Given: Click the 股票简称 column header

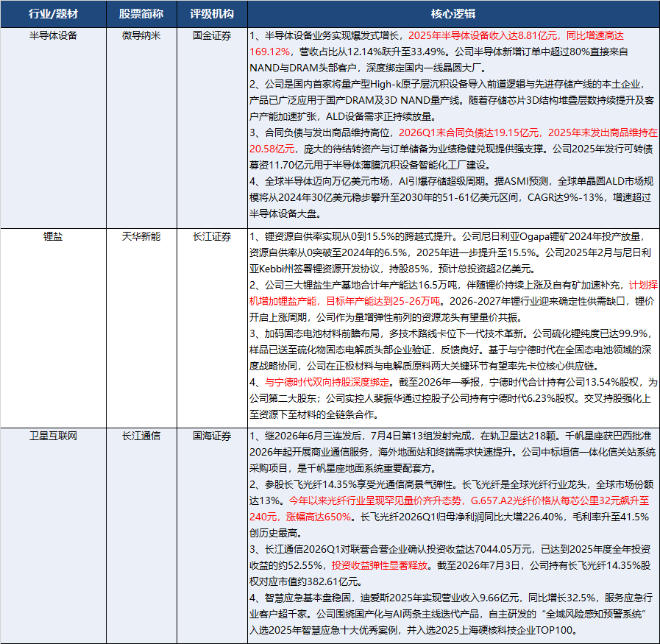Looking at the screenshot, I should [x=141, y=14].
